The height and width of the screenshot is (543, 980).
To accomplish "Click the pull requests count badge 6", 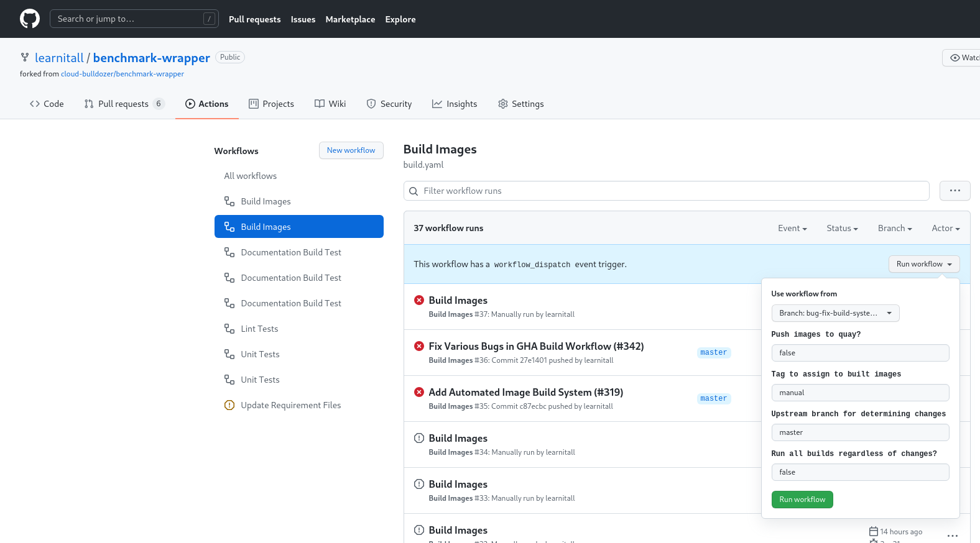I will [159, 104].
